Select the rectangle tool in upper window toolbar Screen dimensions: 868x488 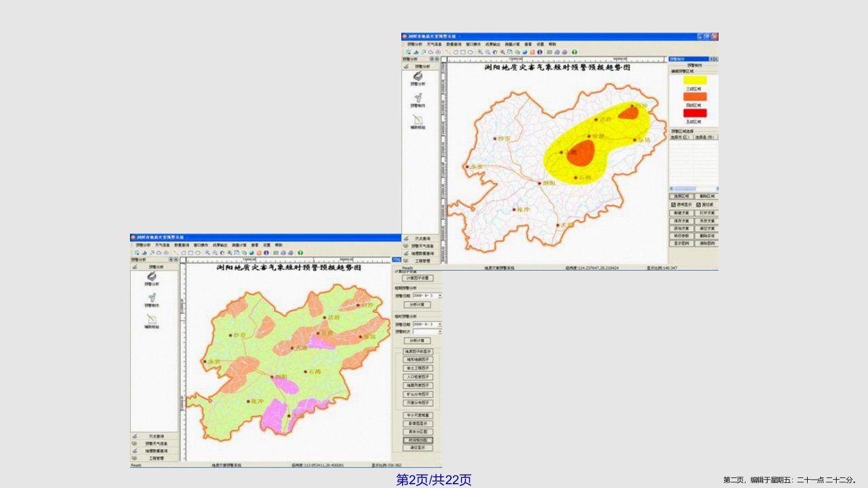point(463,52)
